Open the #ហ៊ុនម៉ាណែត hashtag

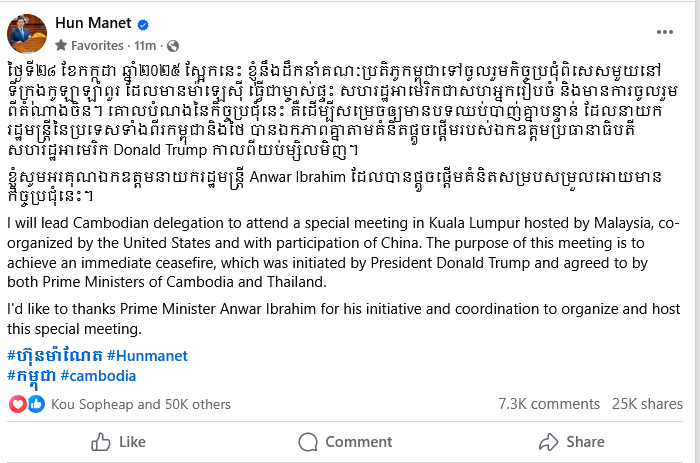54,355
